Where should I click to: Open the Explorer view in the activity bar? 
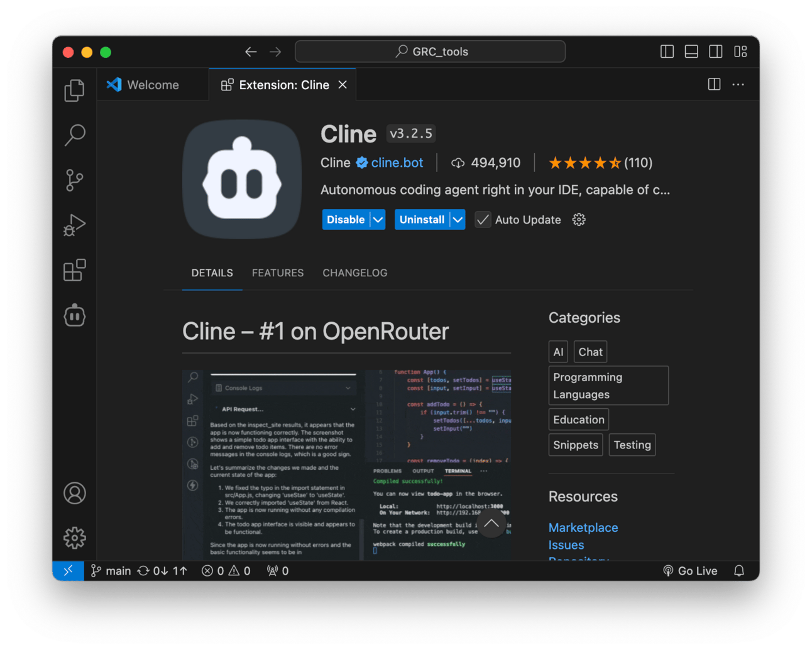[x=75, y=90]
